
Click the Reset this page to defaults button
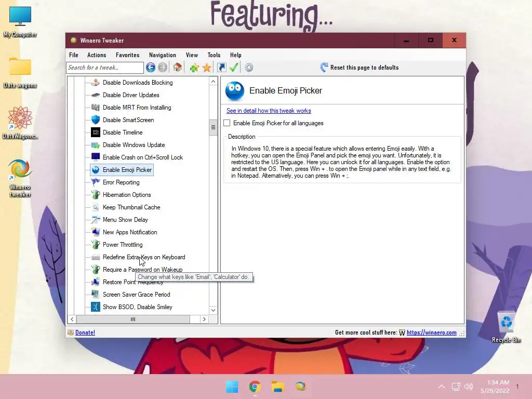tap(360, 68)
